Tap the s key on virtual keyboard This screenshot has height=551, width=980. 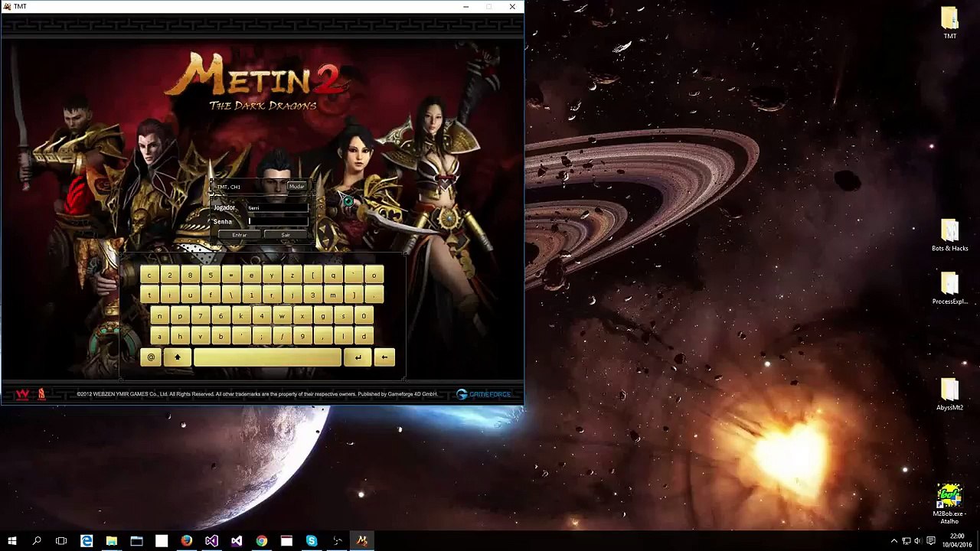343,316
